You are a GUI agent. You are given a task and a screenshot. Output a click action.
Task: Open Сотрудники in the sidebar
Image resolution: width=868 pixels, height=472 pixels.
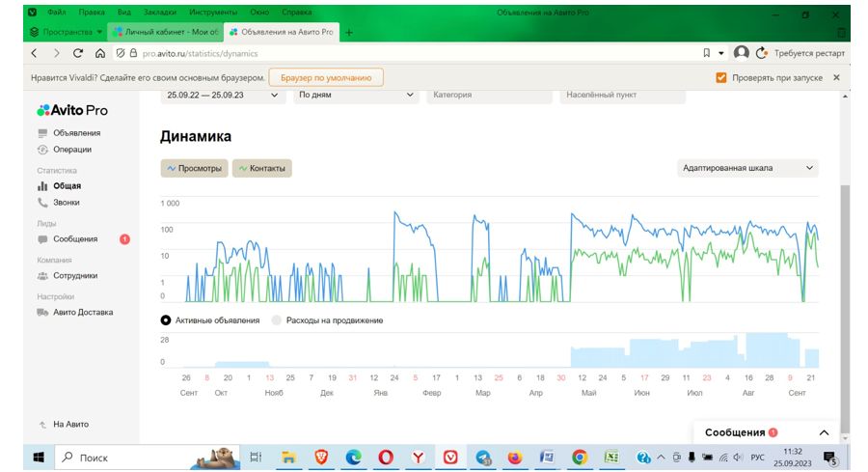(75, 276)
